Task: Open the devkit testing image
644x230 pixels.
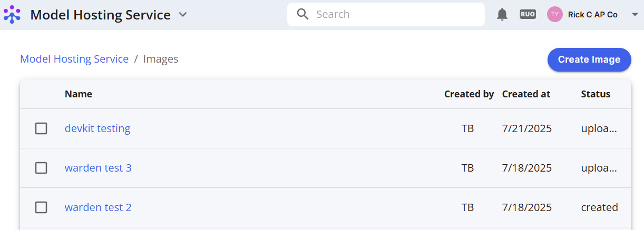Action: pos(97,128)
